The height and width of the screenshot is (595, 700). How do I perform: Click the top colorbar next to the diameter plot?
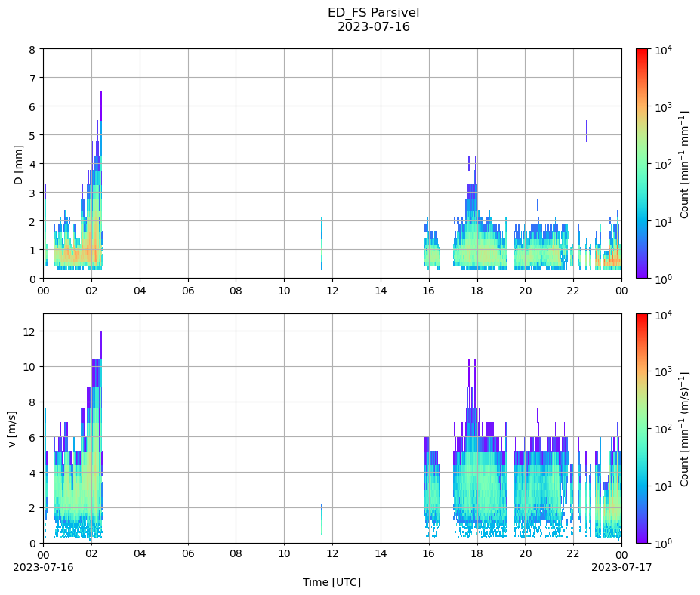[x=642, y=164]
